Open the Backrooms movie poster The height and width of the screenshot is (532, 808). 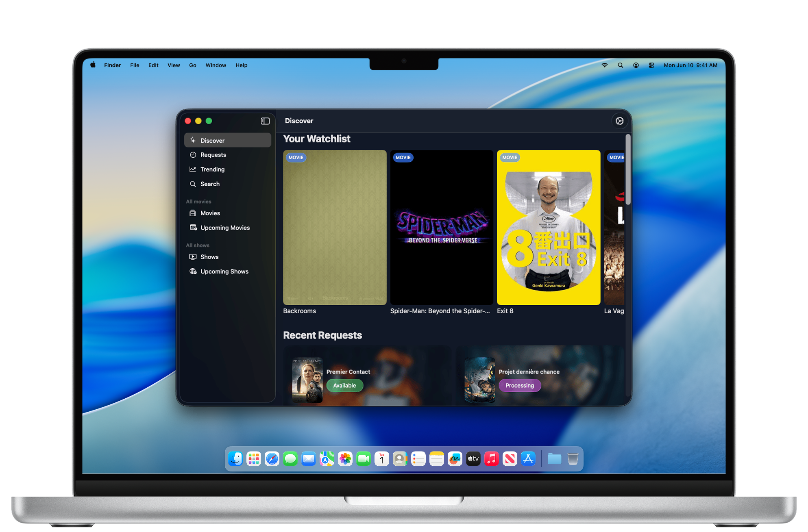[x=335, y=228]
